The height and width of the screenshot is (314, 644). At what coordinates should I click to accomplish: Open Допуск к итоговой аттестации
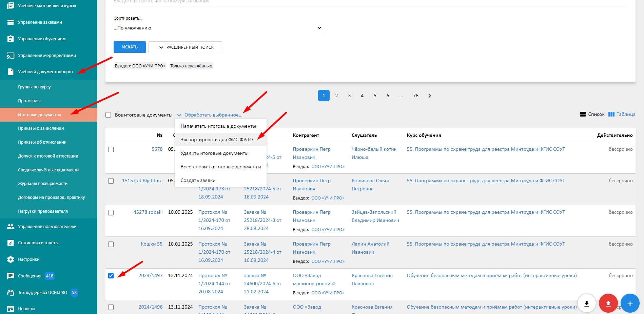tap(48, 156)
